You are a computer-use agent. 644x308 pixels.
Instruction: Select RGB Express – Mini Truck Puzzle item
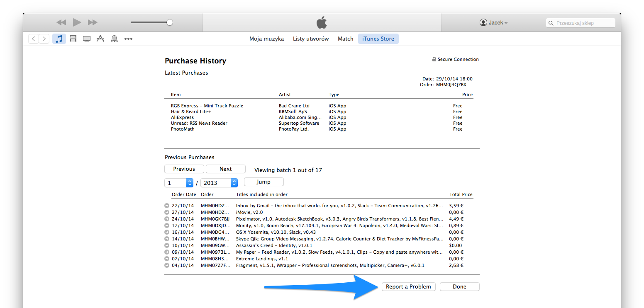[207, 106]
